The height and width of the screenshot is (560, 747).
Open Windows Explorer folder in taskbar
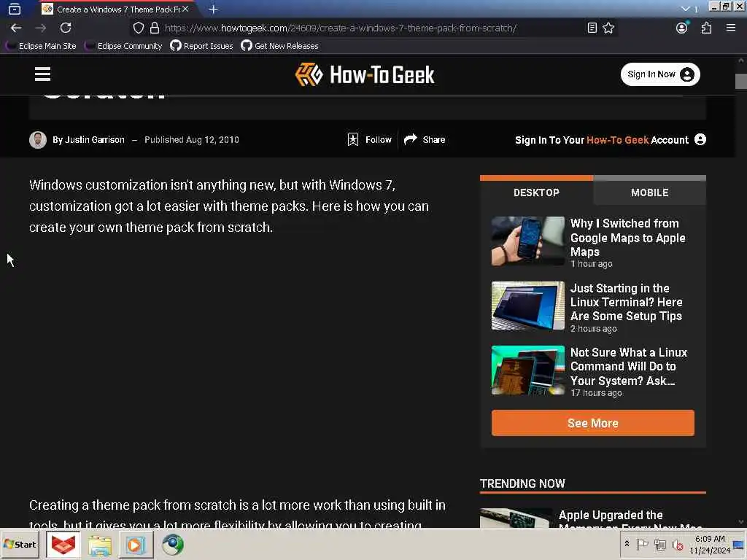tap(99, 545)
